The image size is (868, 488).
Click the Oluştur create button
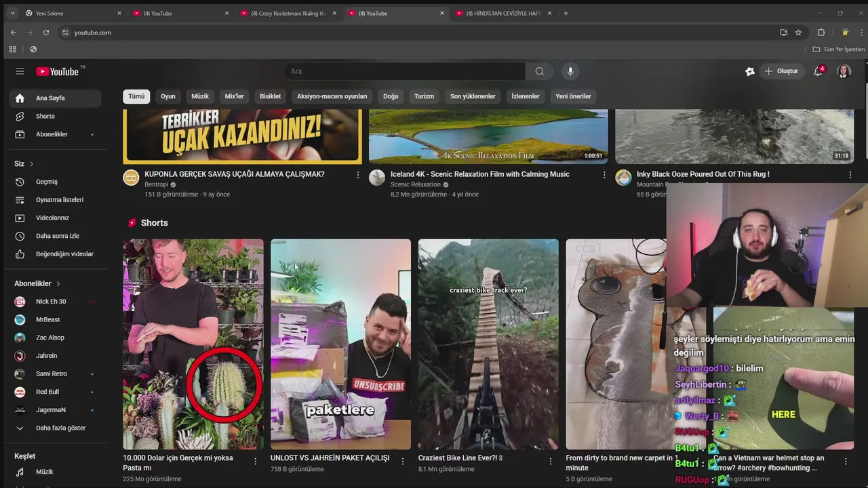click(x=781, y=71)
